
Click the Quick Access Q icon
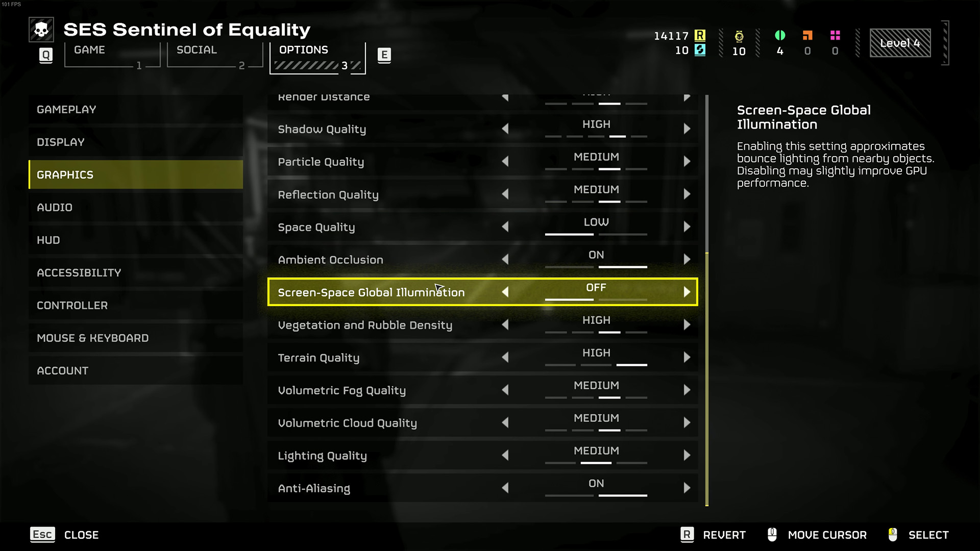45,54
